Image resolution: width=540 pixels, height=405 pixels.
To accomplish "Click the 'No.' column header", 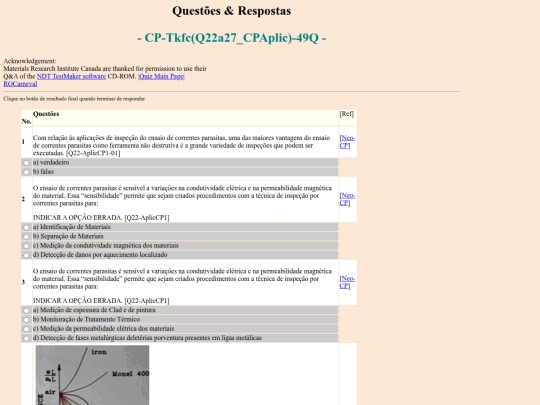I will (x=26, y=121).
